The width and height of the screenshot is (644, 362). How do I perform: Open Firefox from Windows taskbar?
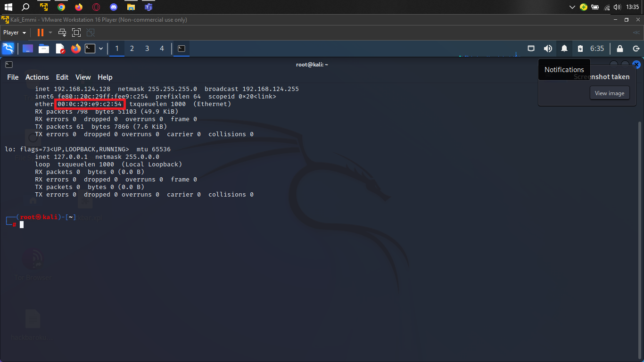pyautogui.click(x=79, y=7)
